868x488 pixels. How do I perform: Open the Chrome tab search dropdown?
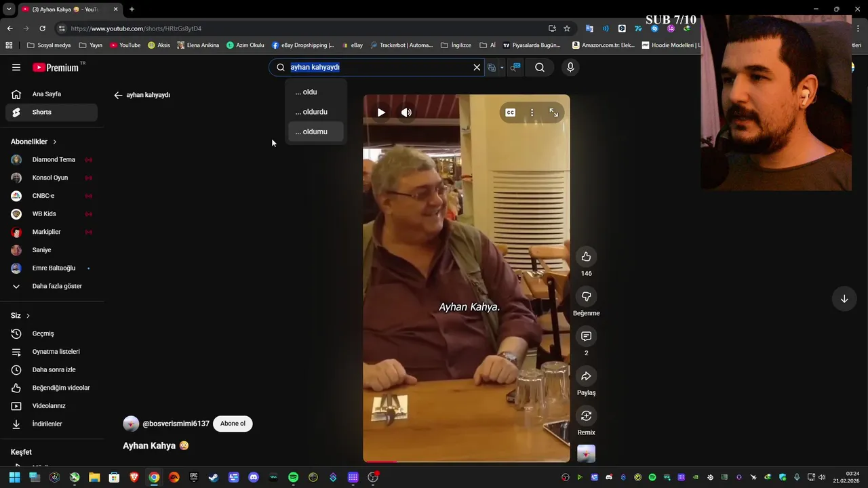pos(8,9)
